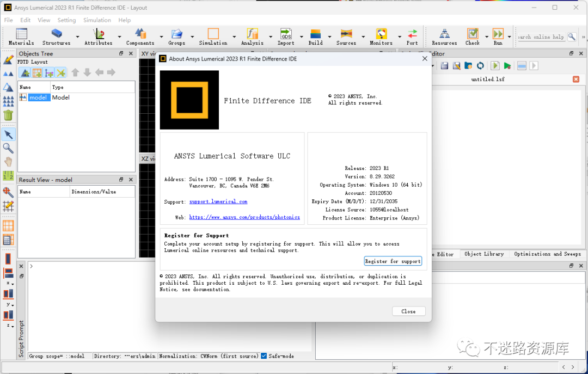This screenshot has width=588, height=374.
Task: Open the ansys.com products photonics link
Action: (244, 217)
